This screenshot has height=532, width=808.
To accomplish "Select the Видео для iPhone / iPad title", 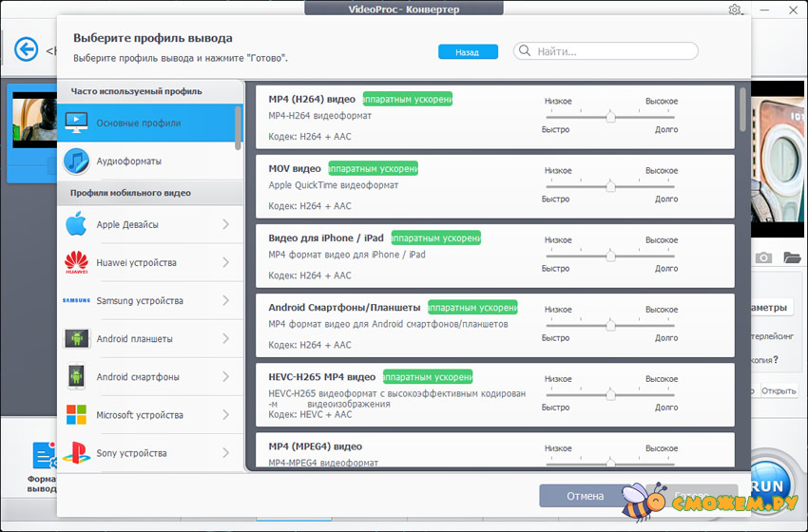I will (x=326, y=237).
